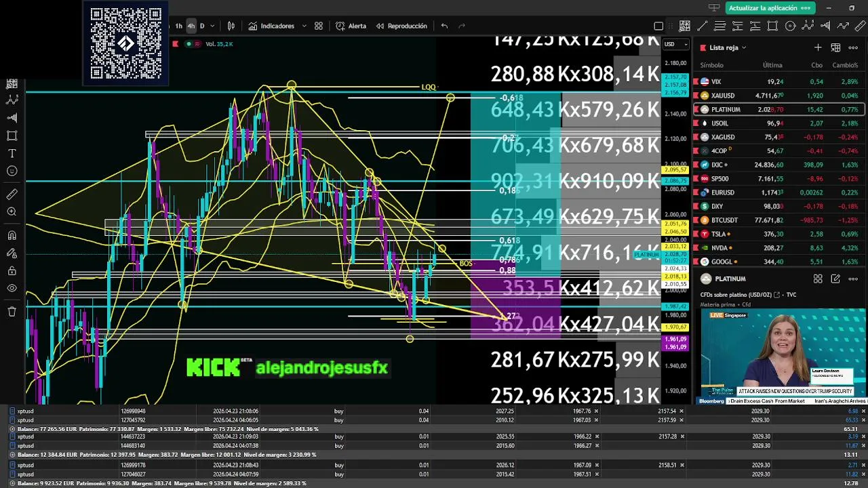Toggle lock all drawing tools
Image resolution: width=868 pixels, height=488 pixels.
pos(12,271)
